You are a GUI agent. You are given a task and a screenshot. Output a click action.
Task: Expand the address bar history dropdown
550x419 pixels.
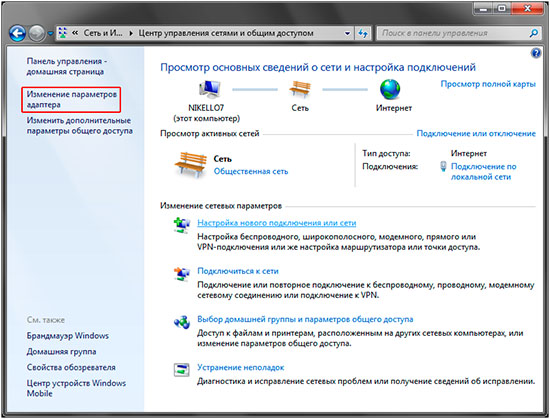point(347,33)
